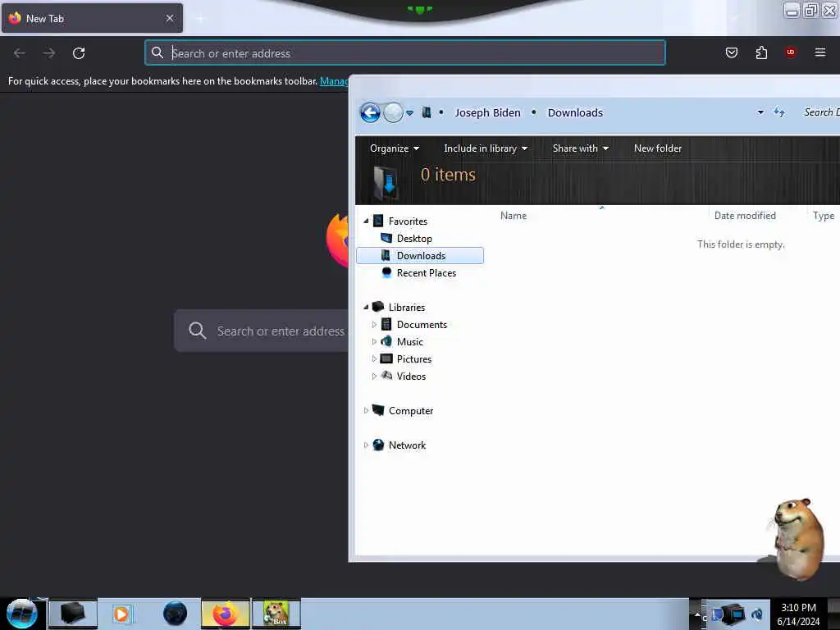Open the Explorer taskbar icon

tap(73, 614)
